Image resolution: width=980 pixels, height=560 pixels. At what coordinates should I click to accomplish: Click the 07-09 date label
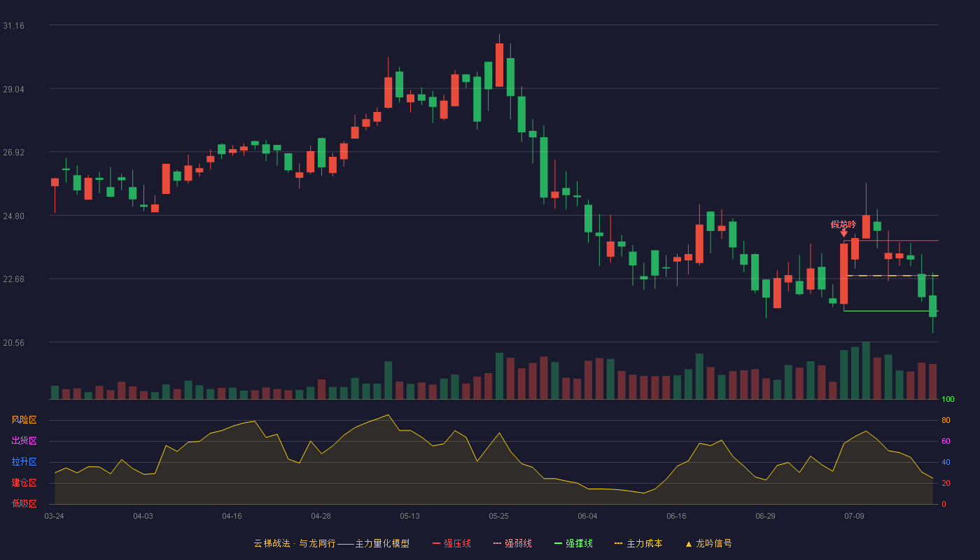click(x=854, y=516)
